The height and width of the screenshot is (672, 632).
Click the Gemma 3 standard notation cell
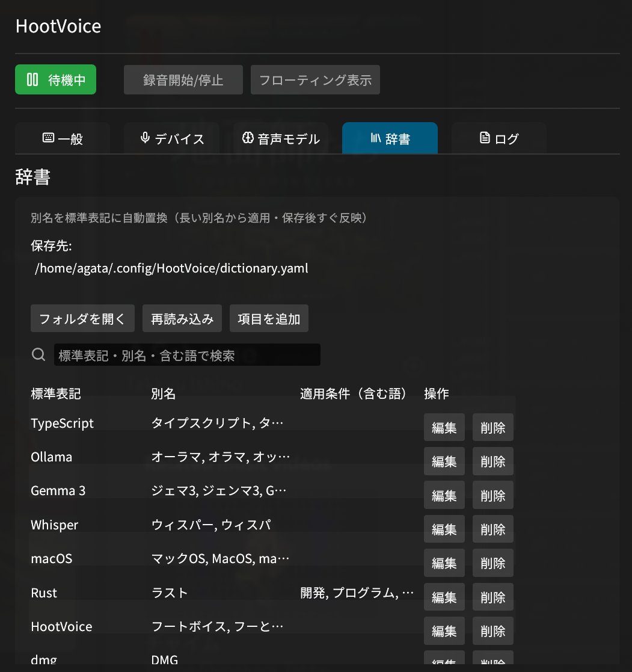click(58, 490)
